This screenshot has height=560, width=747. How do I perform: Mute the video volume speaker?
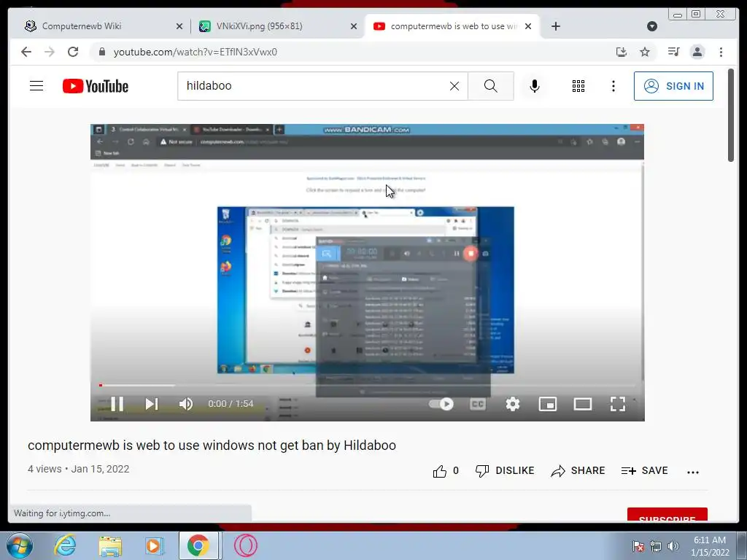185,404
